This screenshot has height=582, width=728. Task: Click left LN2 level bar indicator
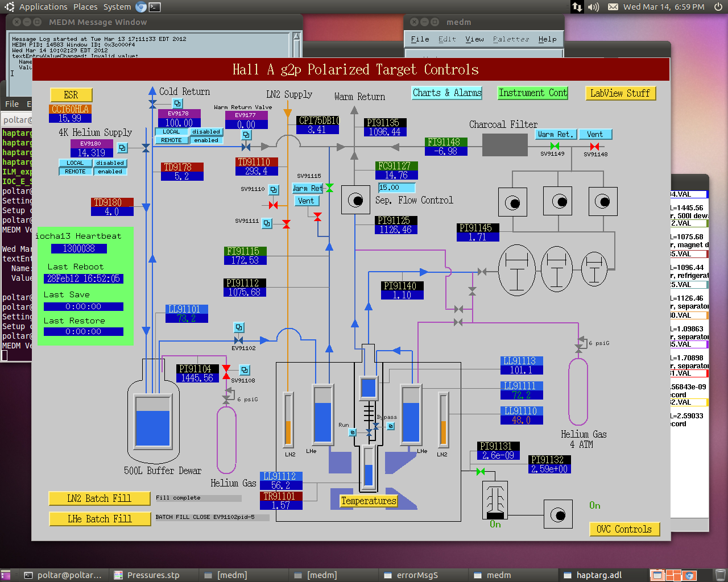click(x=288, y=419)
